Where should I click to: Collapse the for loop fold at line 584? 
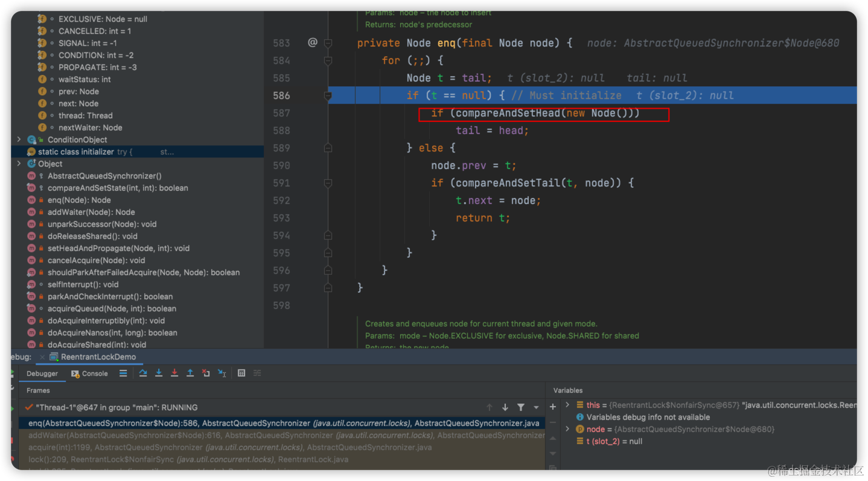328,60
